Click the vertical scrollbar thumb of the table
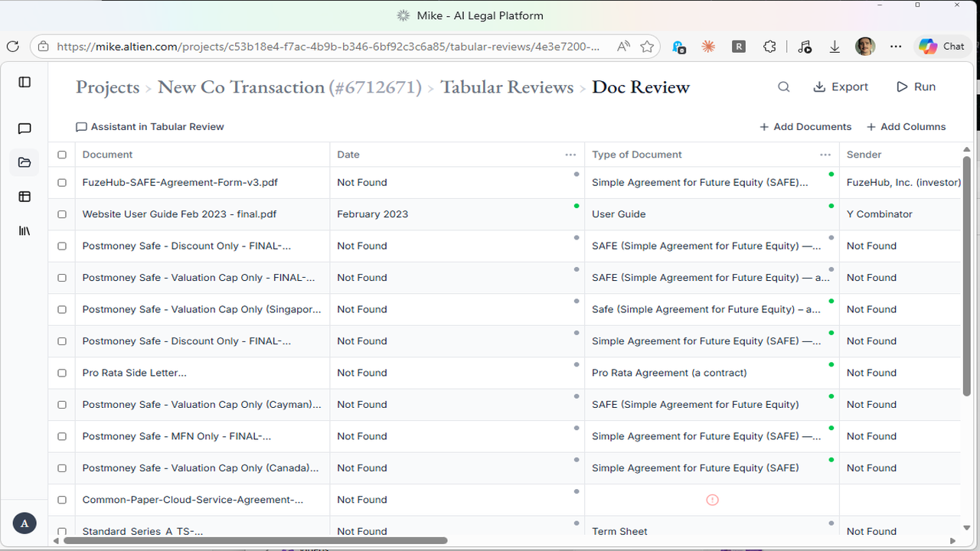980x551 pixels. coord(966,275)
